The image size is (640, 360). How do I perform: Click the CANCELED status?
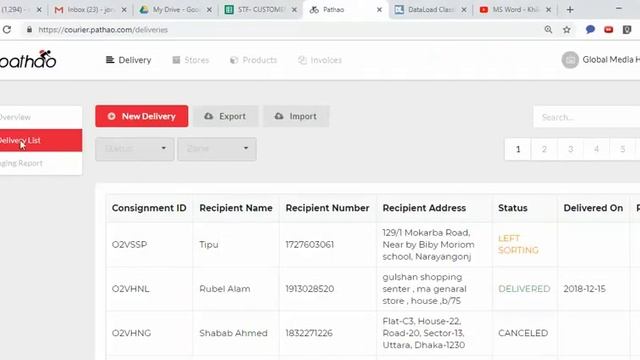click(523, 333)
